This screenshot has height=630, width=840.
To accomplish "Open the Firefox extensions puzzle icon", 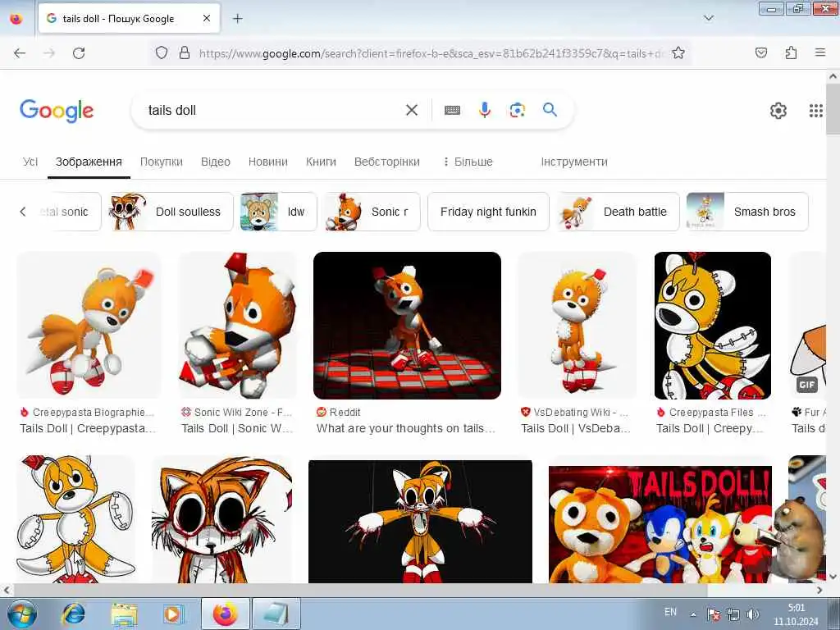I will coord(791,52).
